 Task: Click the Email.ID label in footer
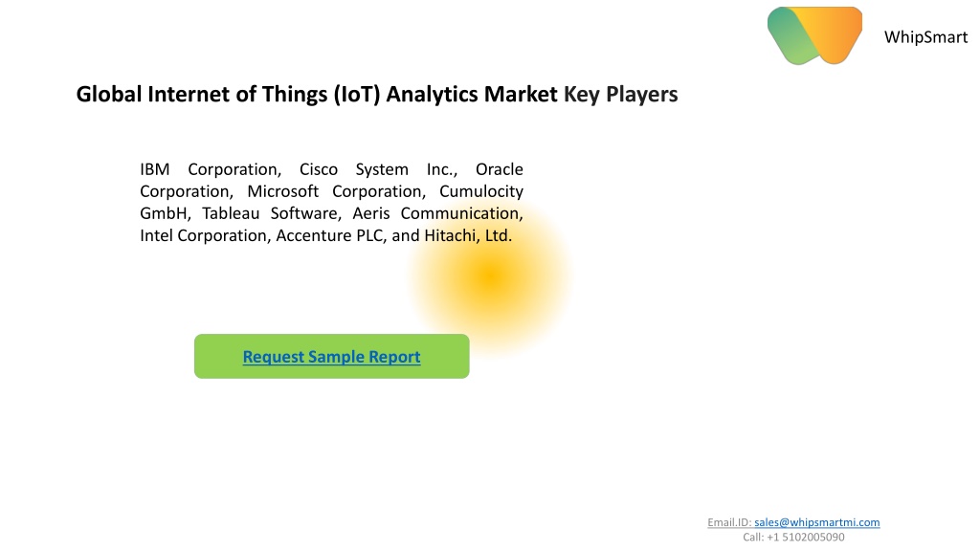(728, 522)
